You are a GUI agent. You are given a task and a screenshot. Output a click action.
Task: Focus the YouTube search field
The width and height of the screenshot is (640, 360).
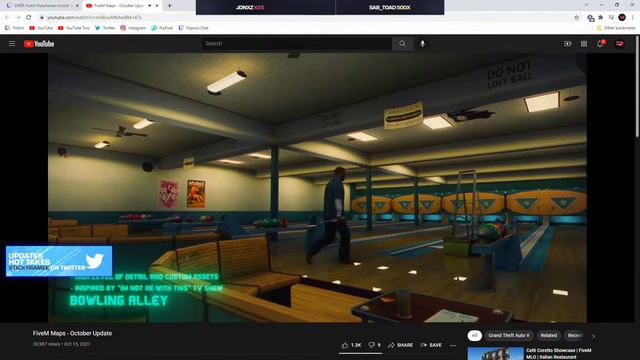pyautogui.click(x=297, y=44)
